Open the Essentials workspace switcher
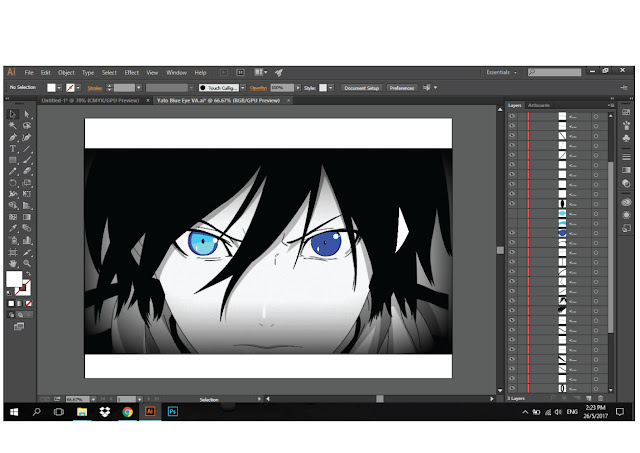Viewport: 640px width, 453px height. coord(501,72)
